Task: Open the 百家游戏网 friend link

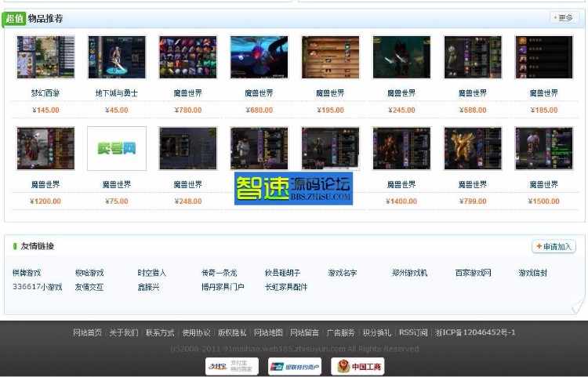Action: (473, 273)
